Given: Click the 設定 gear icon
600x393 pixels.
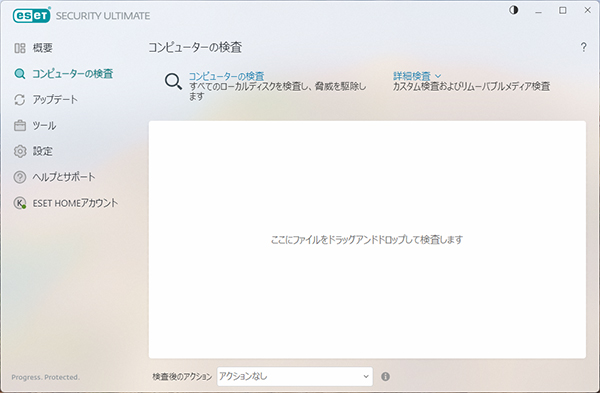Looking at the screenshot, I should tap(20, 151).
